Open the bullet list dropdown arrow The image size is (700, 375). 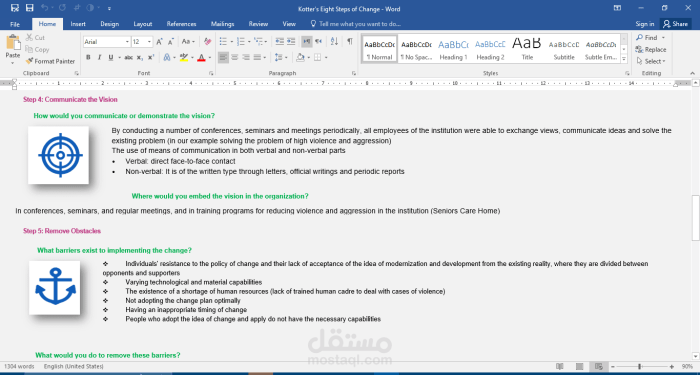(x=232, y=42)
